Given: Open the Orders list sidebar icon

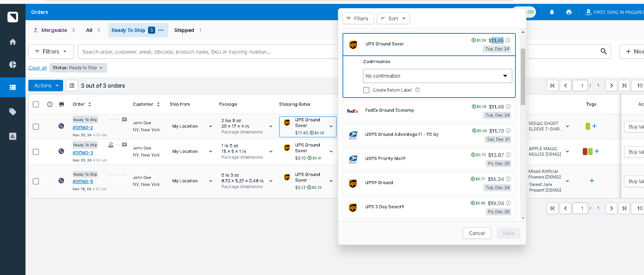Looking at the screenshot, I should click(x=13, y=87).
